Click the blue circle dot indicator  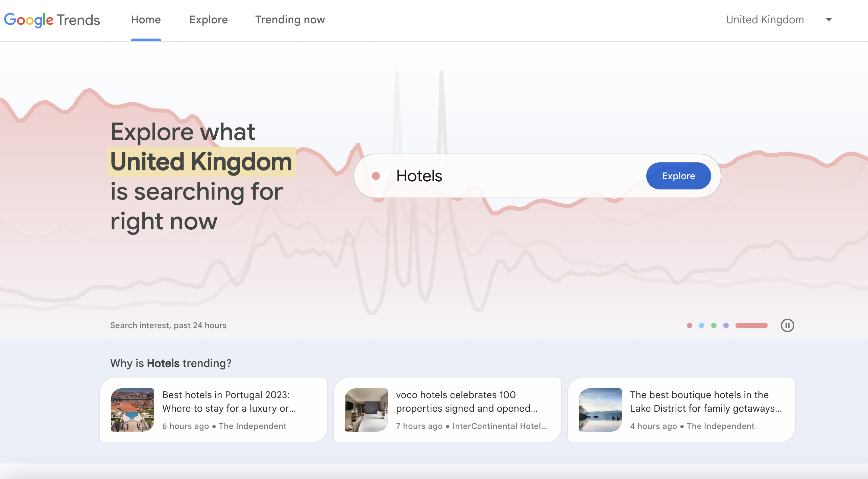pyautogui.click(x=702, y=325)
